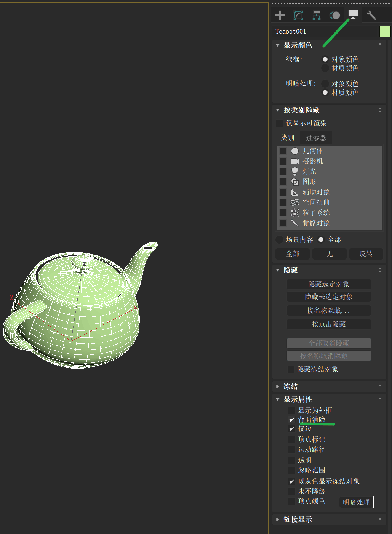The height and width of the screenshot is (534, 392).
Task: Open the Teapot001 object color swatch
Action: click(385, 31)
